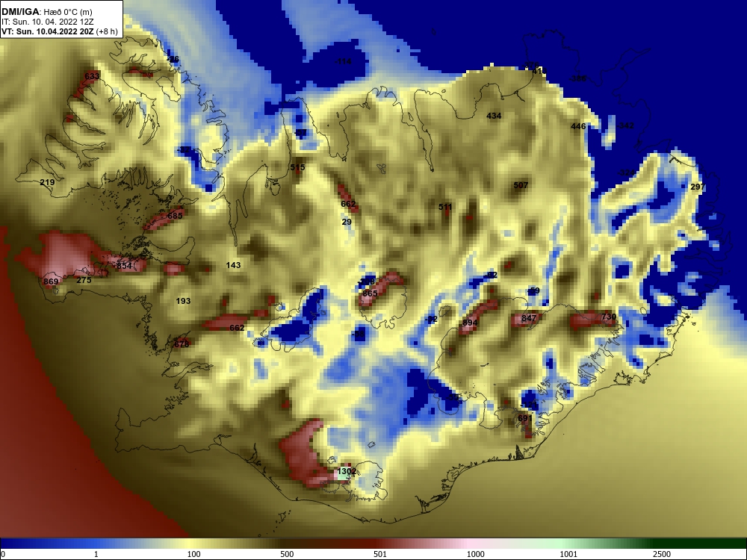The image size is (747, 560).
Task: Click the title "DMI/IGA: Hæð 0°C (m)"
Action: point(46,12)
